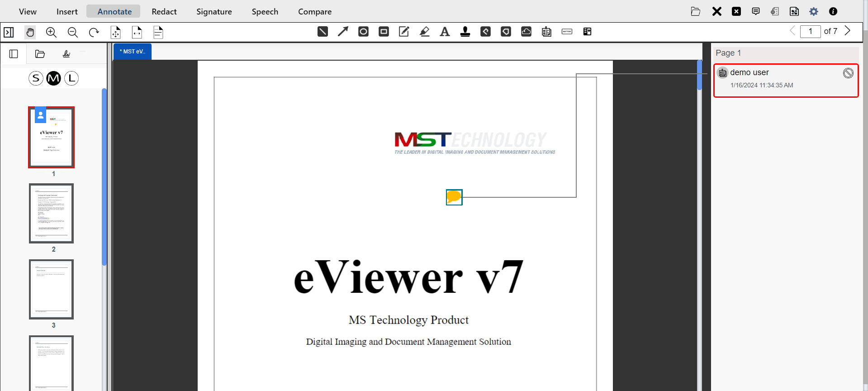
Task: Open the Redact menu tab
Action: 164,11
